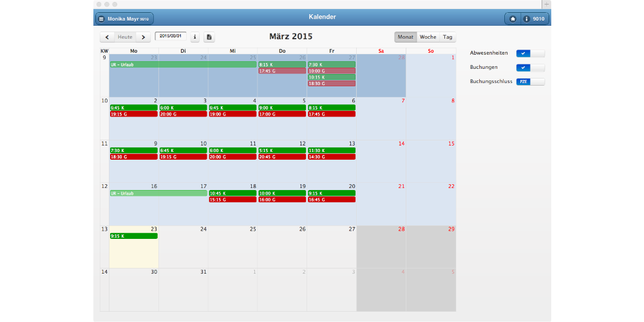
Task: Select the Monat view
Action: pyautogui.click(x=405, y=37)
